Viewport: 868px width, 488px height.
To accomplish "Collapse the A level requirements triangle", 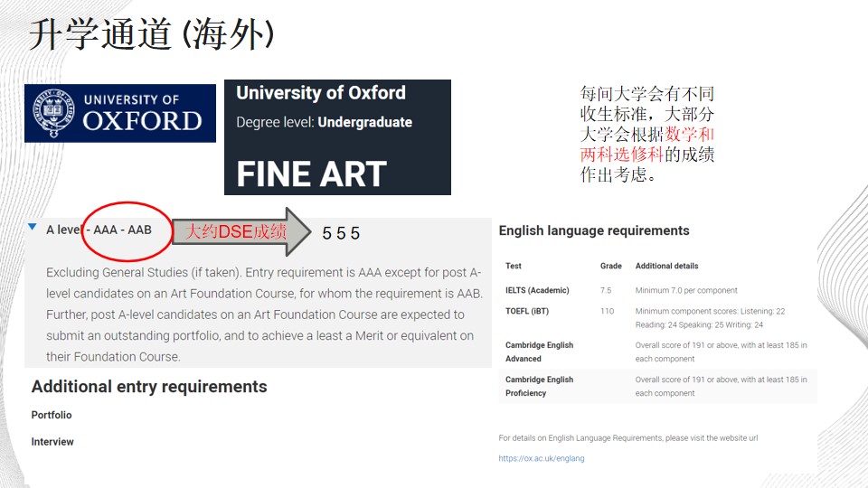I will pyautogui.click(x=33, y=226).
